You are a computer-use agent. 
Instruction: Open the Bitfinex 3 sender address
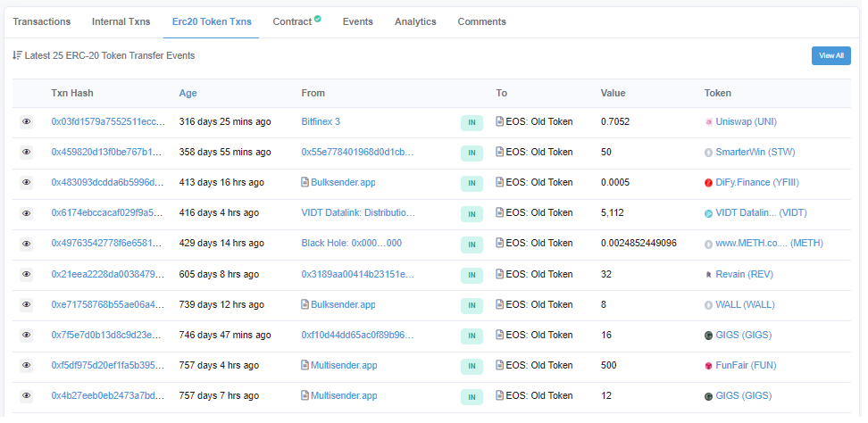tap(321, 121)
